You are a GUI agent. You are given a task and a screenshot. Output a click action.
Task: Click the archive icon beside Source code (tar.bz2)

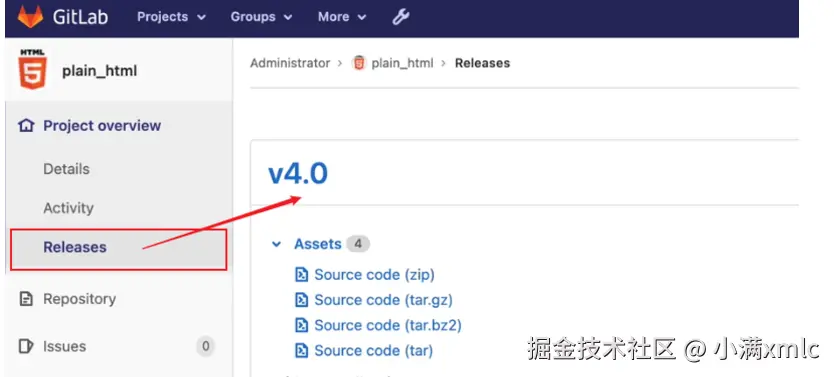pos(302,325)
